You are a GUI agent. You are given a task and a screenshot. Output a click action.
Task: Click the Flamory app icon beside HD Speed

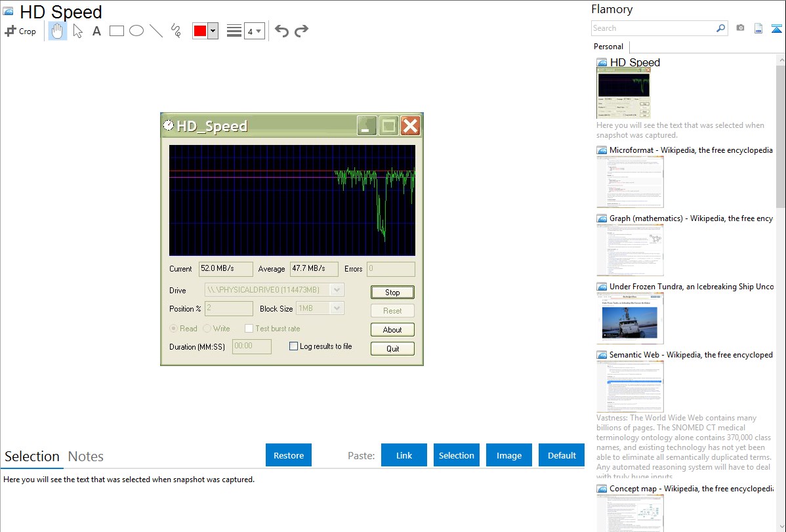coord(8,11)
